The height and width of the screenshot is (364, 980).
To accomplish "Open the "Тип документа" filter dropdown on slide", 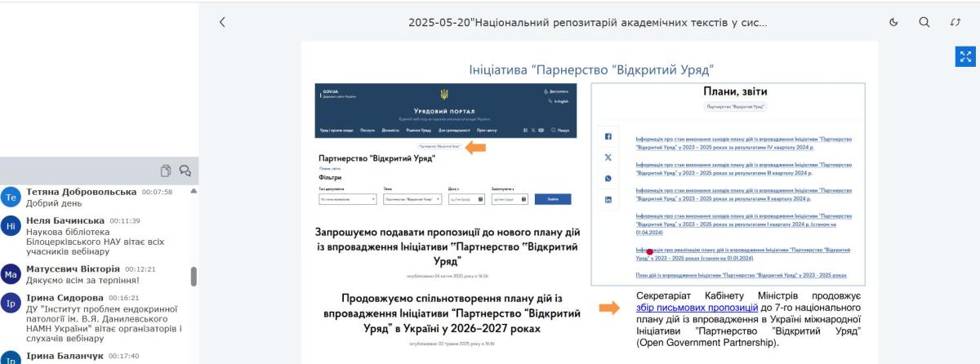I will coord(348,198).
